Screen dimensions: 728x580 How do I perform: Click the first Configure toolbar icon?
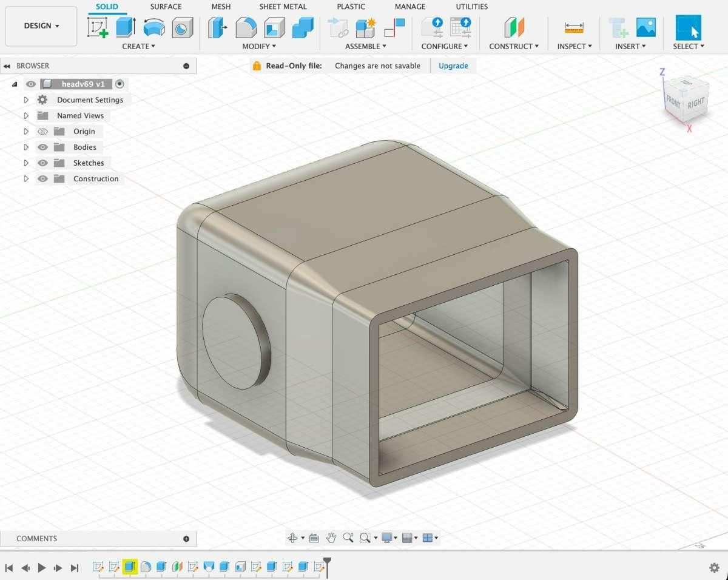point(433,27)
